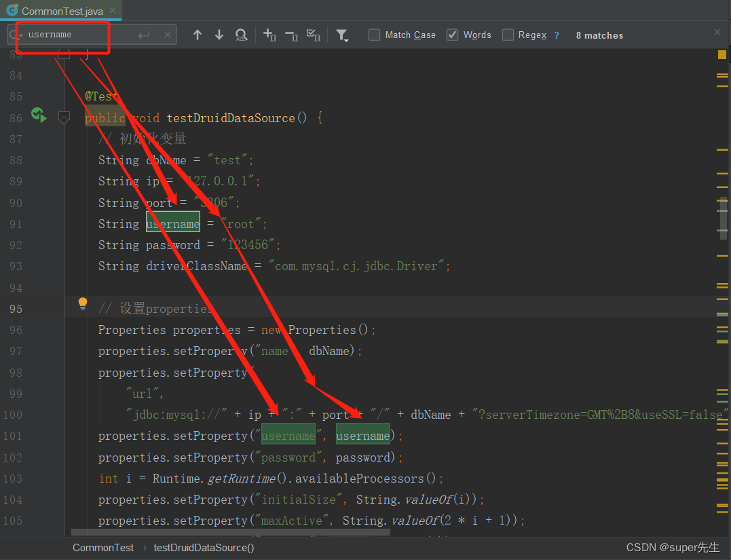Click the Find All occurrences icon
The width and height of the screenshot is (731, 560).
(241, 35)
